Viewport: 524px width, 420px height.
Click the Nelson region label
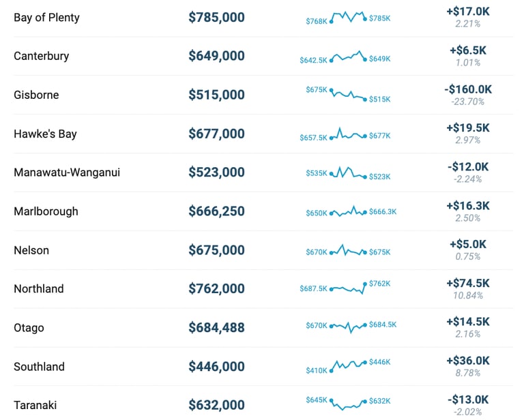coord(31,250)
